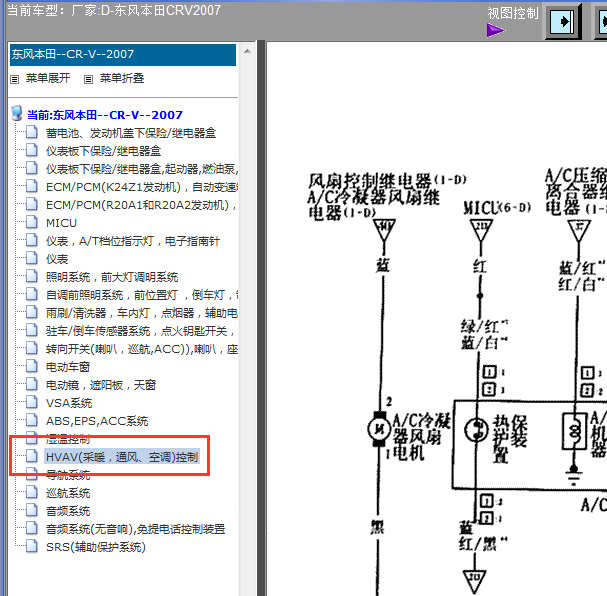
Task: Click the computer icon of the root node
Action: coord(17,113)
